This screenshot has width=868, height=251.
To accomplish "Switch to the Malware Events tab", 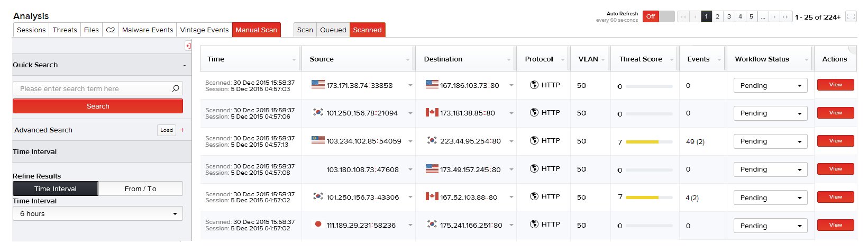I will [148, 30].
